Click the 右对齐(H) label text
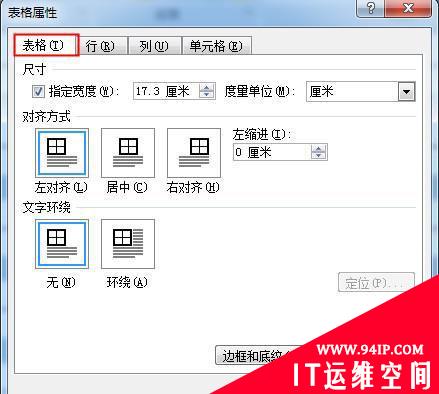 pyautogui.click(x=193, y=188)
